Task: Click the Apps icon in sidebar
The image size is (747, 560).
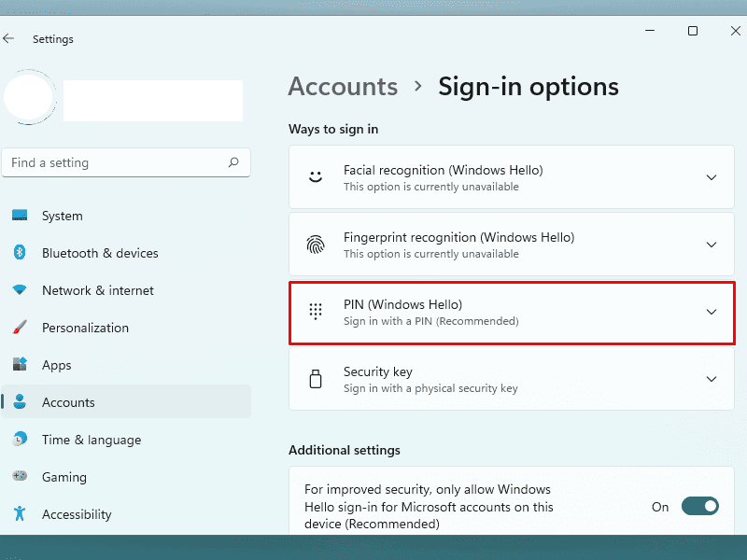Action: pos(20,365)
